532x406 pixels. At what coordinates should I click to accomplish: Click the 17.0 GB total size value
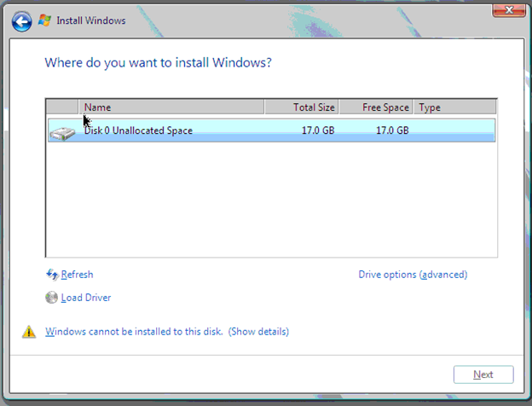pos(318,130)
